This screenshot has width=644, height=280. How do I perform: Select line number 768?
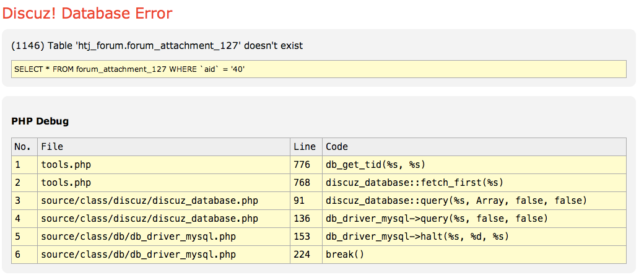click(302, 183)
